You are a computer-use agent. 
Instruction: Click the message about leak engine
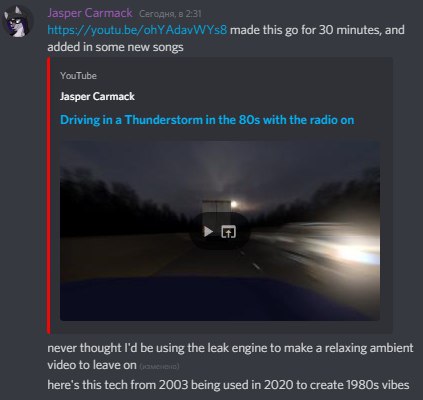pos(230,356)
